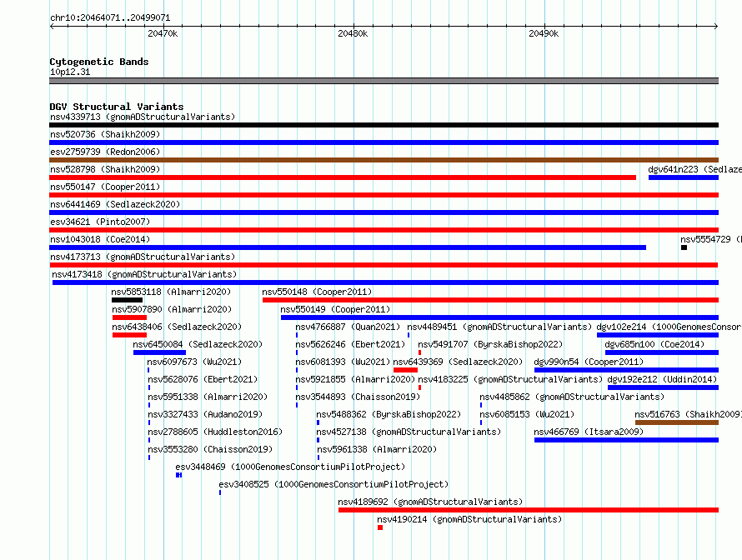
Task: Click the black bar under nsv4339713 gnomADStructuralVariants
Action: 384,125
